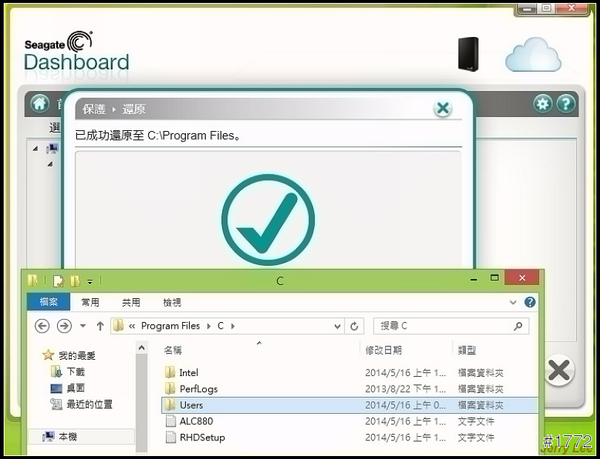The image size is (600, 459).
Task: Select the RHDSetup text file
Action: pos(202,437)
